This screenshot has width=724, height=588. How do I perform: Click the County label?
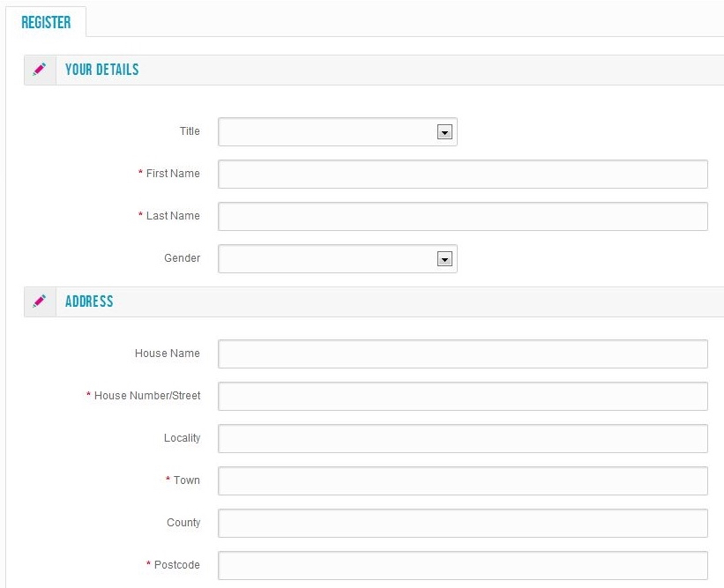point(183,523)
